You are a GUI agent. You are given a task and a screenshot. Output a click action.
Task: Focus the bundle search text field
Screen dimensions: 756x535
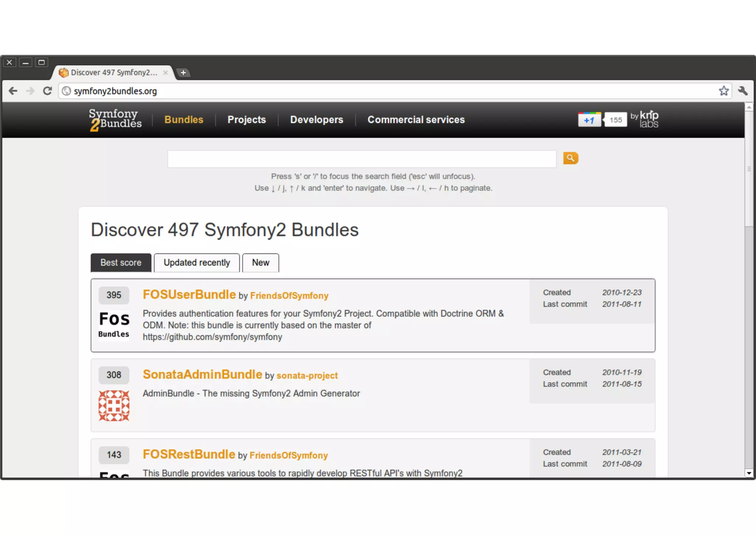[361, 159]
